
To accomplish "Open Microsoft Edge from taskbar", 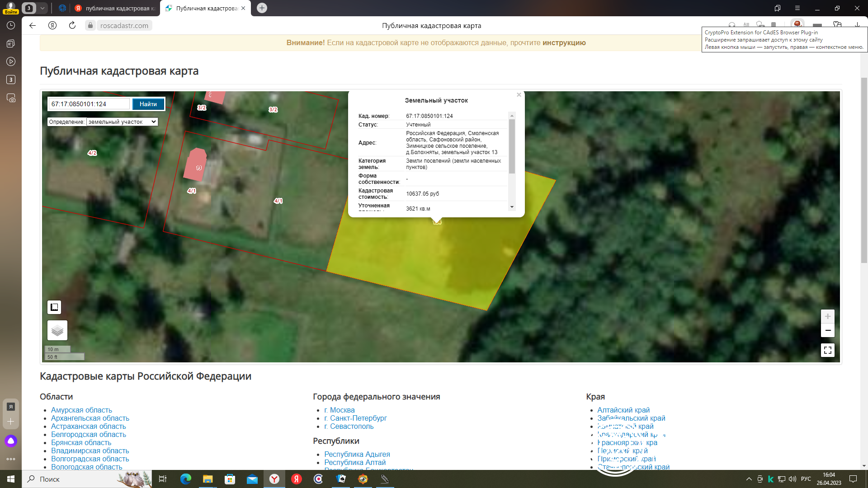I will (185, 479).
